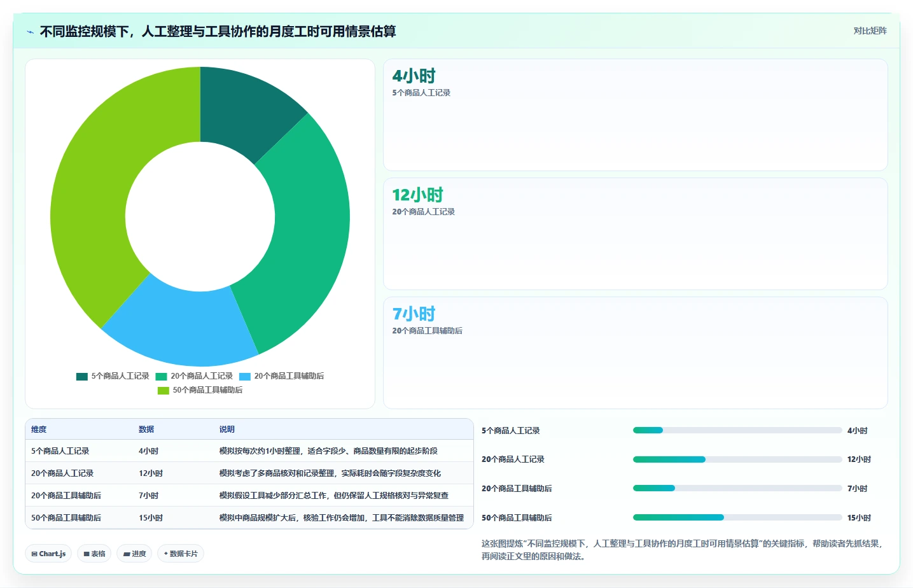The width and height of the screenshot is (913, 588).
Task: Click the 维度 column header
Action: 39,430
